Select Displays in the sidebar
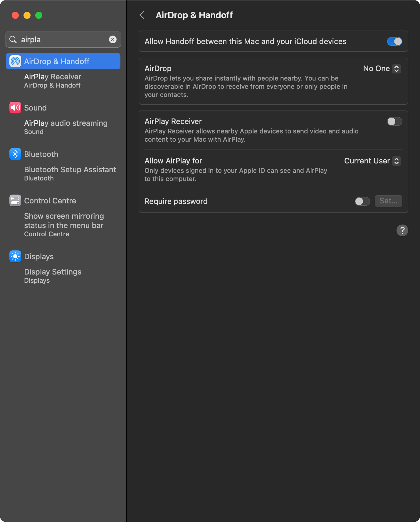 63,256
